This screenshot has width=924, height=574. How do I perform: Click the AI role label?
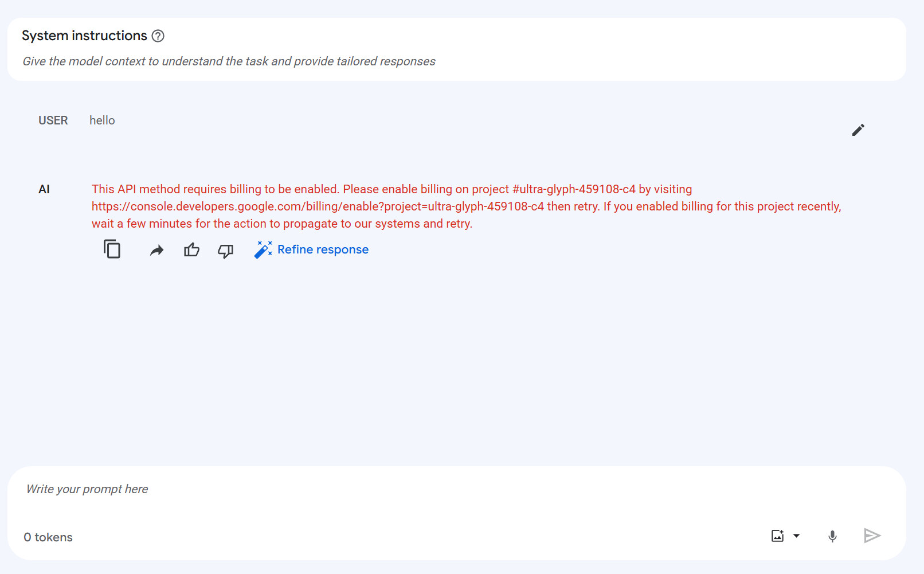[44, 189]
